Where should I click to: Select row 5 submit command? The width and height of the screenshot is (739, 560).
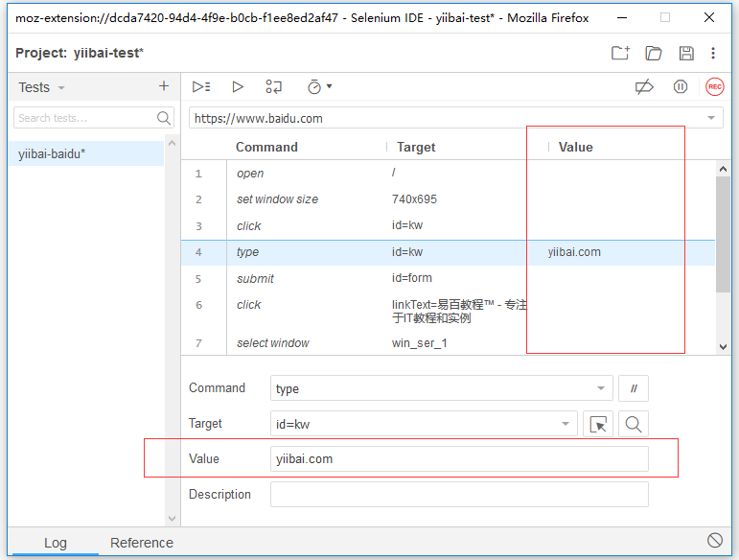[448, 279]
